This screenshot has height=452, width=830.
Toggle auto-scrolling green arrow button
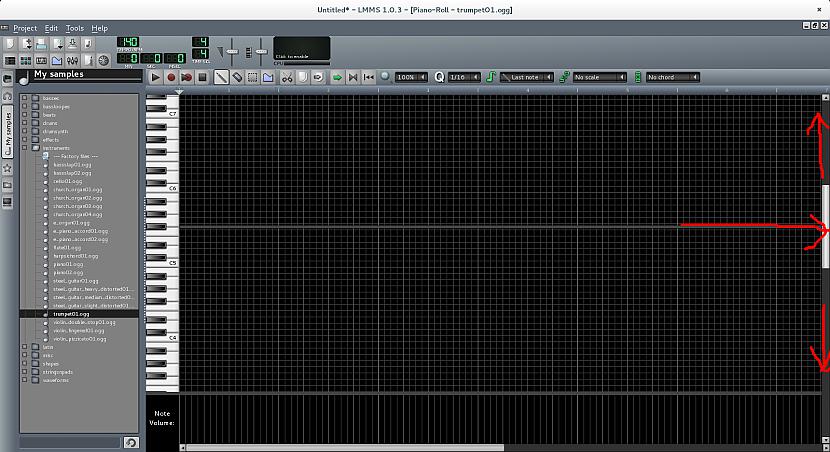(337, 77)
